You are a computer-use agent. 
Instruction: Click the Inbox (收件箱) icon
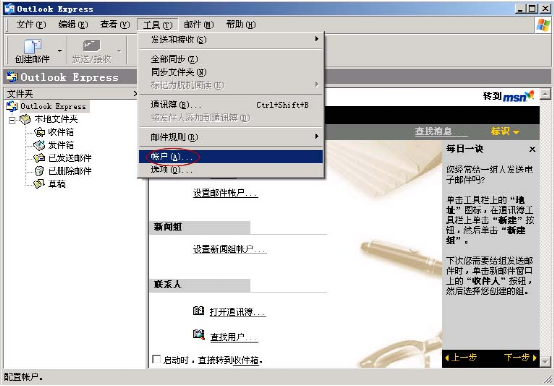(39, 132)
